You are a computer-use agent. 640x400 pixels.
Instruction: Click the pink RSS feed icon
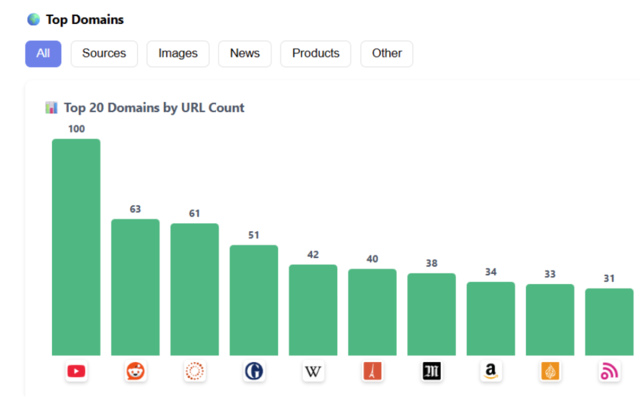tap(609, 372)
